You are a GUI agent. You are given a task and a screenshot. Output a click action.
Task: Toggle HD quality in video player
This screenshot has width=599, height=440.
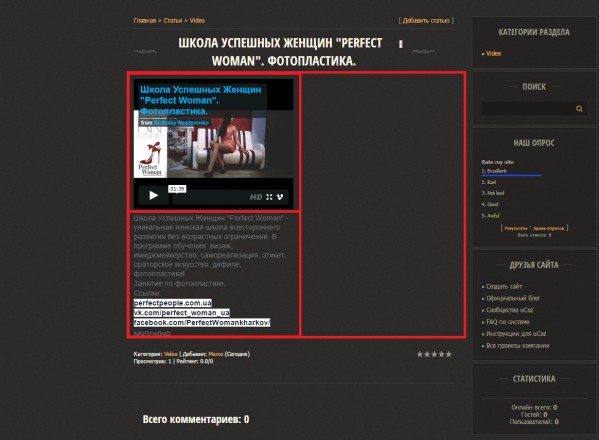coord(256,197)
